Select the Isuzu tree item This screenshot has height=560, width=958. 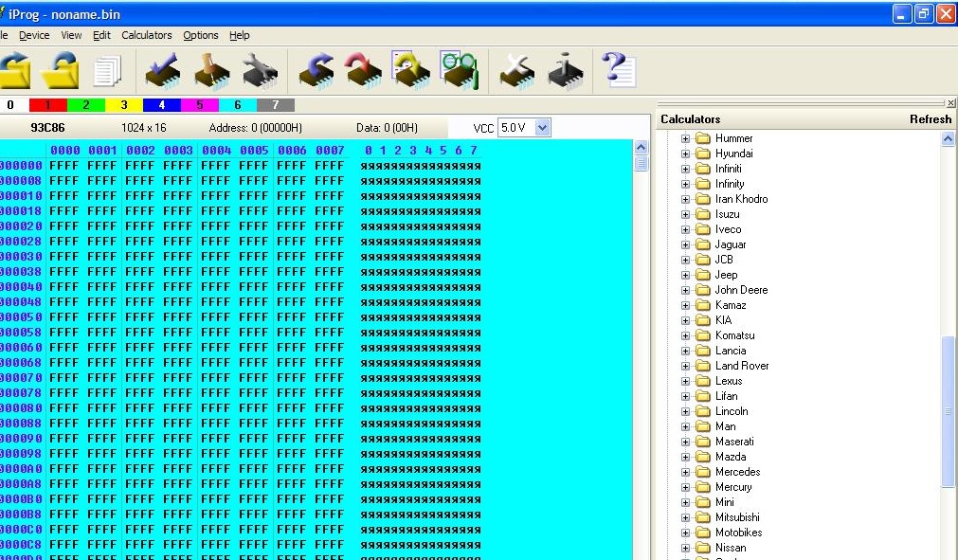(727, 214)
